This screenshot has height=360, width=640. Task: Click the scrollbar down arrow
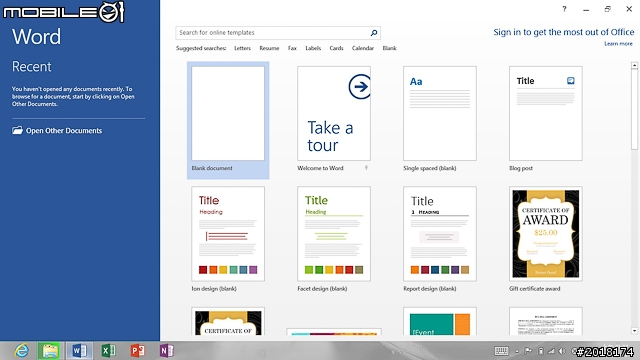pyautogui.click(x=634, y=331)
